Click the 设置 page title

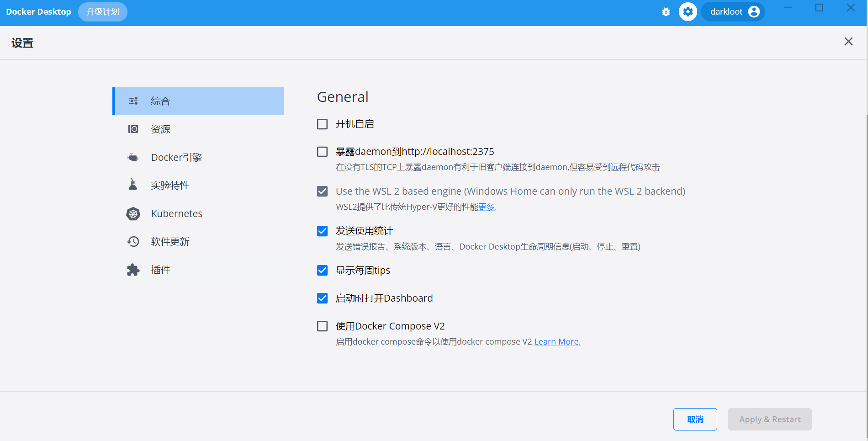(22, 43)
